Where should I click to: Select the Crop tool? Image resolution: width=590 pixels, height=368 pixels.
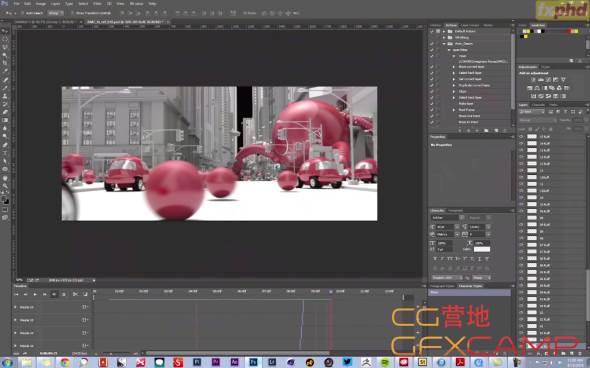5,63
